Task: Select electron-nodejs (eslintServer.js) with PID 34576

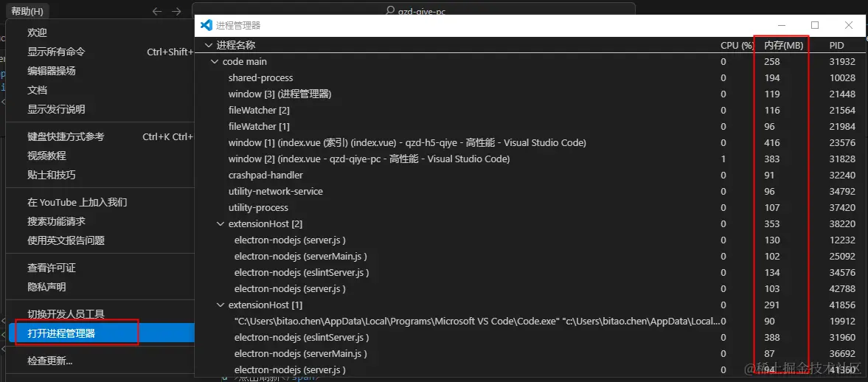Action: point(531,272)
